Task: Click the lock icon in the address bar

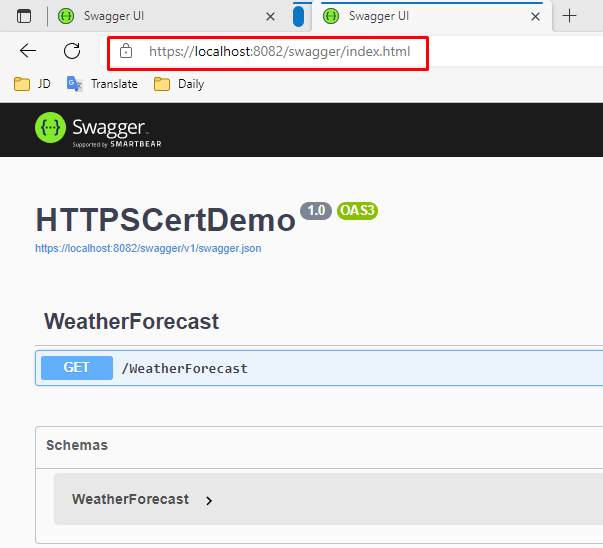Action: [x=126, y=51]
